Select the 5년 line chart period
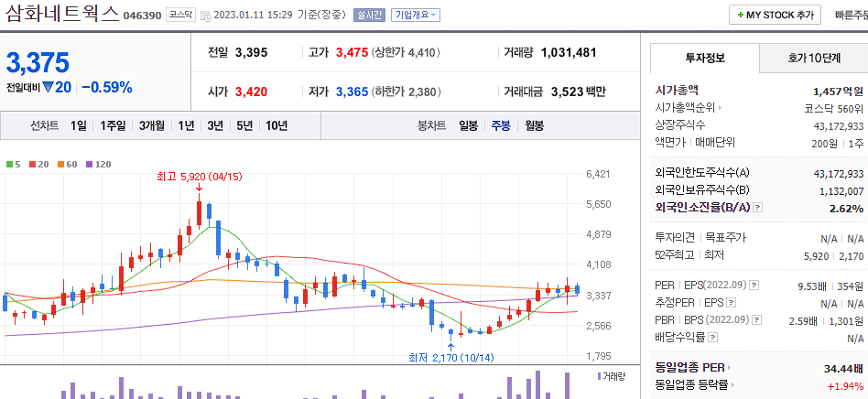This screenshot has height=399, width=868. [244, 125]
